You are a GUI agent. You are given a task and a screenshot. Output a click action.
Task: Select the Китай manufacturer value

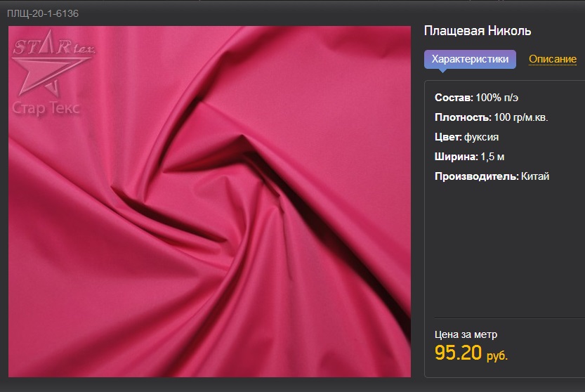536,176
